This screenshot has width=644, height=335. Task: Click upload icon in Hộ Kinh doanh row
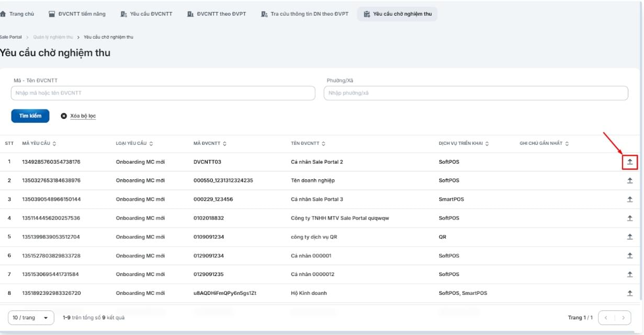[630, 293]
